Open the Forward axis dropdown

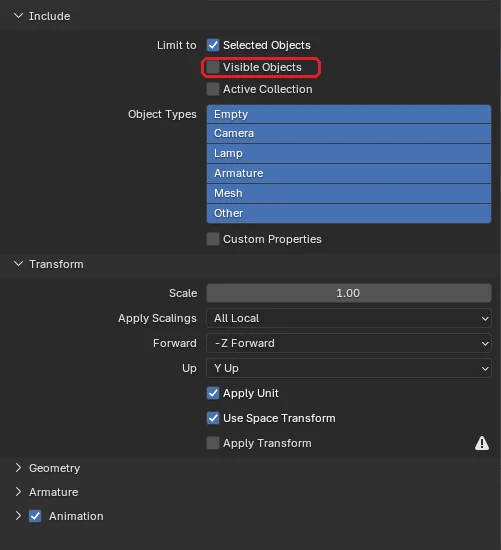click(349, 343)
